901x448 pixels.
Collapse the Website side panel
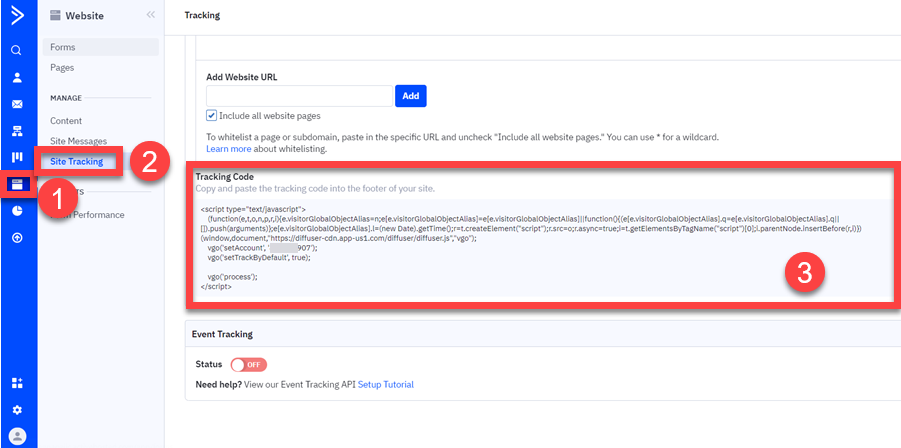click(151, 15)
